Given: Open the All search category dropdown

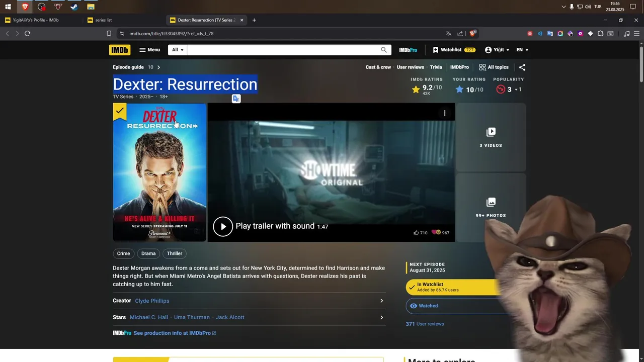Looking at the screenshot, I should 178,50.
